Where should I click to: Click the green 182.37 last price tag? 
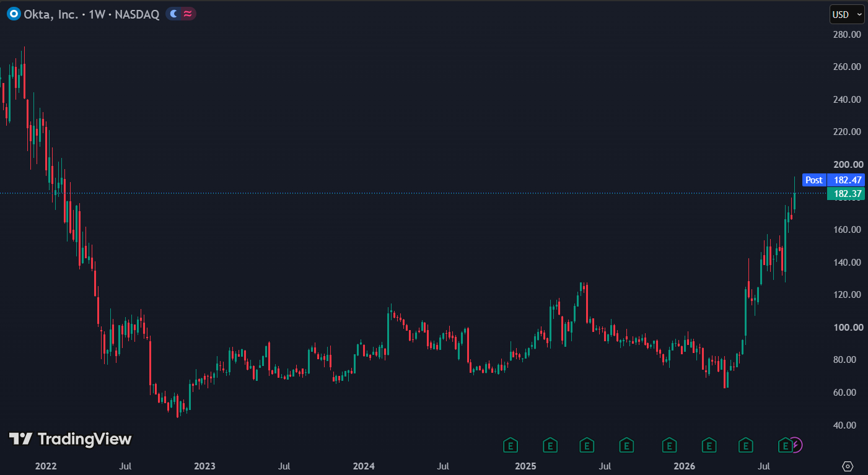tap(846, 194)
